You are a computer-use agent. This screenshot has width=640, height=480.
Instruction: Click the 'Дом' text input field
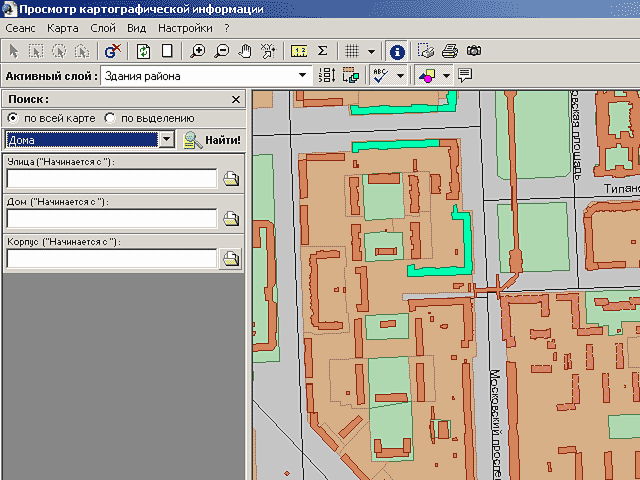(111, 218)
